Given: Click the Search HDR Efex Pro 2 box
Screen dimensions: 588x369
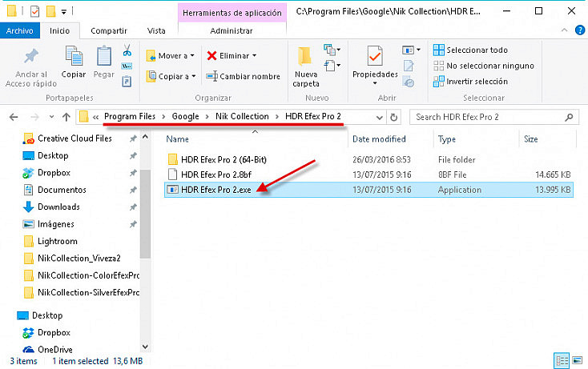Looking at the screenshot, I should 494,117.
